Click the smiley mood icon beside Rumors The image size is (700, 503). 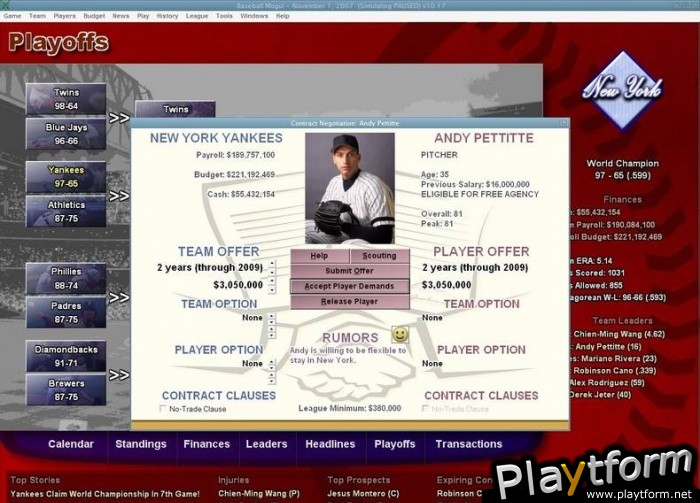coord(400,334)
